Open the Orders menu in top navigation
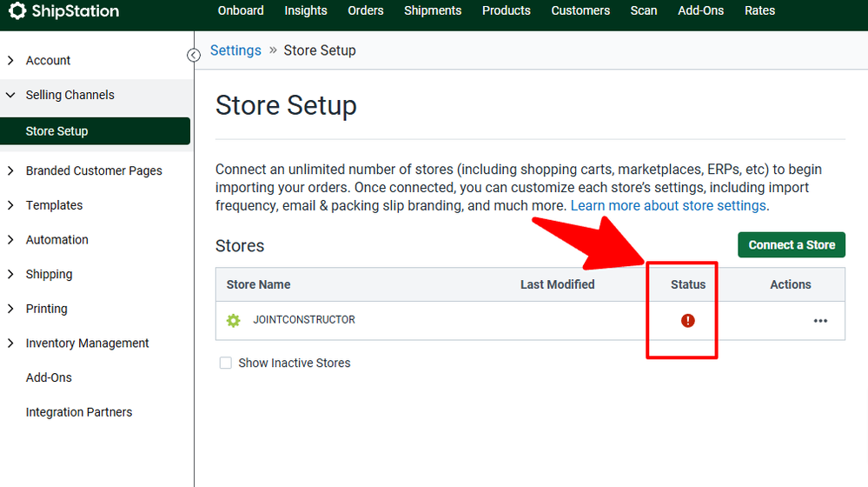 366,11
